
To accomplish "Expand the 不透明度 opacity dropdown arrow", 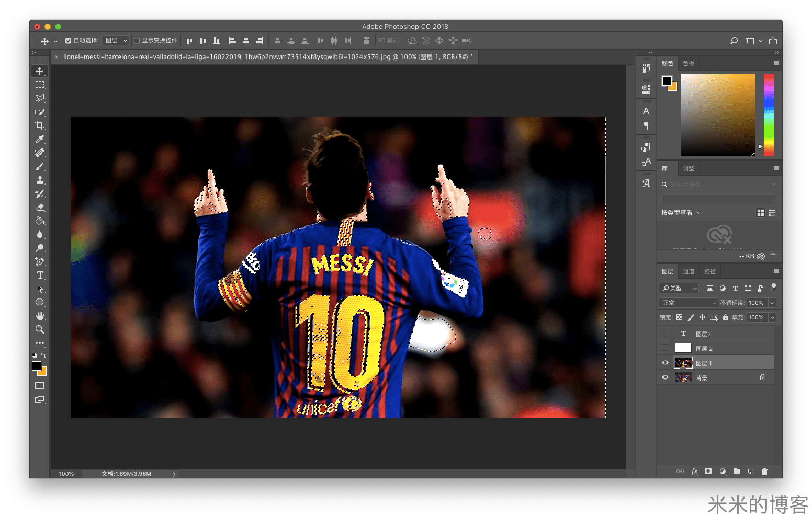I will 772,303.
